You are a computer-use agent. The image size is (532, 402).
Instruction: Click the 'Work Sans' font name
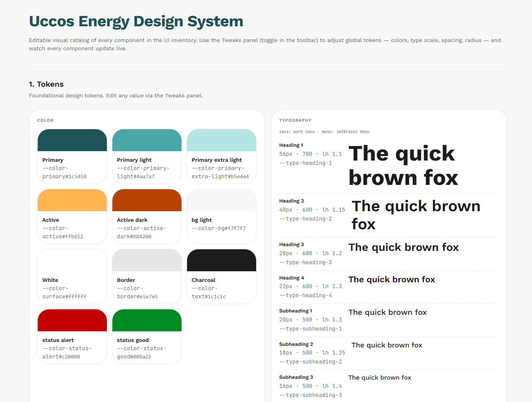click(x=304, y=132)
